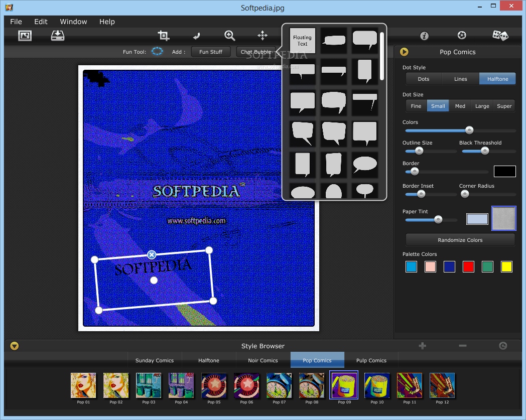
Task: Select the tall portrait rectangle bubble in row two
Action: click(x=365, y=71)
